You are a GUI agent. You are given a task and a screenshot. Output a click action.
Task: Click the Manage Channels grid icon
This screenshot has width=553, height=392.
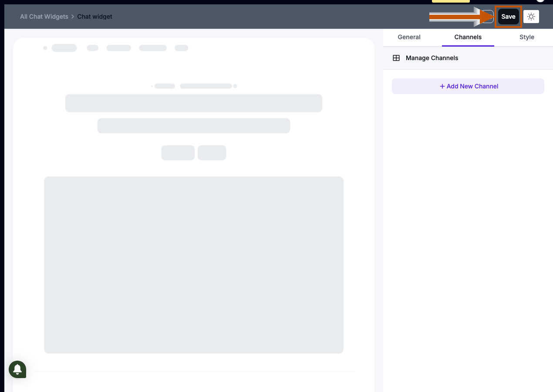(x=396, y=58)
